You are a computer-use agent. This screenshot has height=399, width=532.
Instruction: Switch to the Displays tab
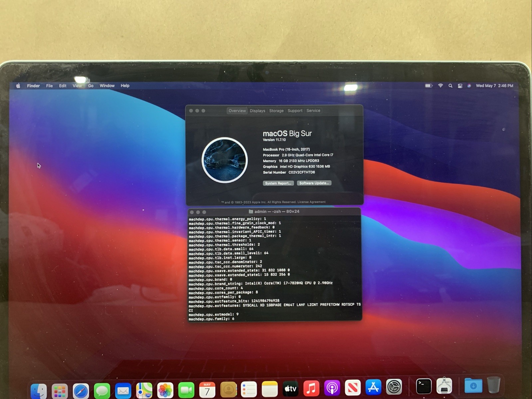point(258,111)
